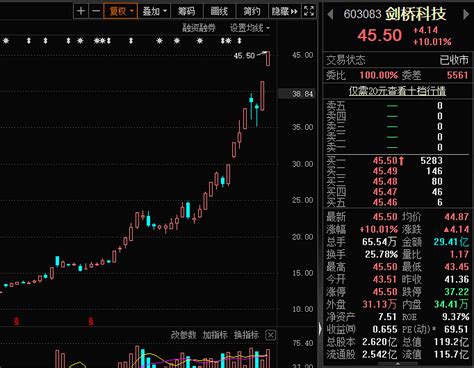Click 买五 price 45.46
The height and width of the screenshot is (368, 474).
click(x=385, y=202)
